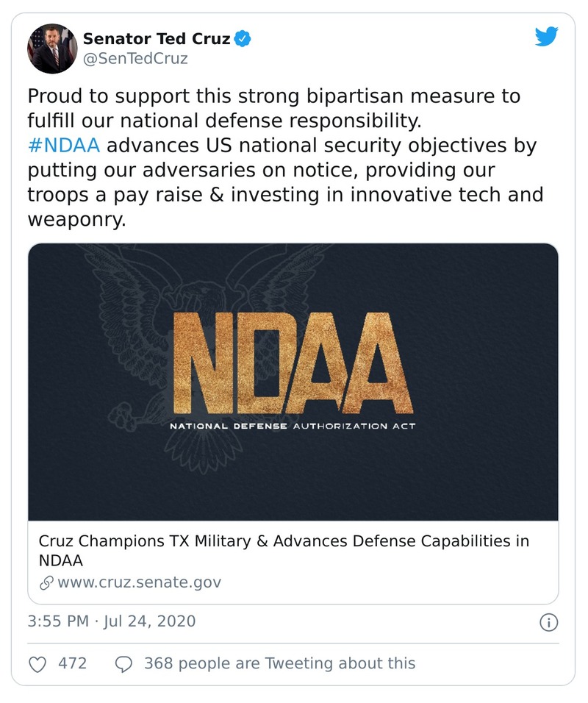Open '368 people are Tweeting about this'
Viewport: 588px width, 703px height.
point(279,663)
